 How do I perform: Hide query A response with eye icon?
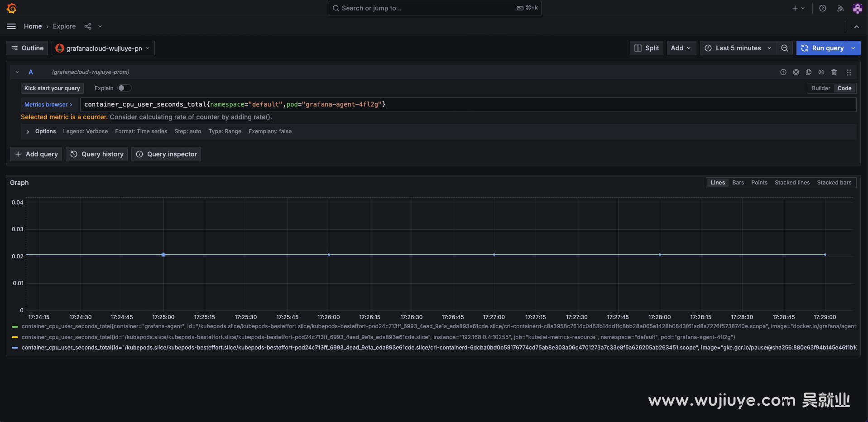pyautogui.click(x=821, y=72)
